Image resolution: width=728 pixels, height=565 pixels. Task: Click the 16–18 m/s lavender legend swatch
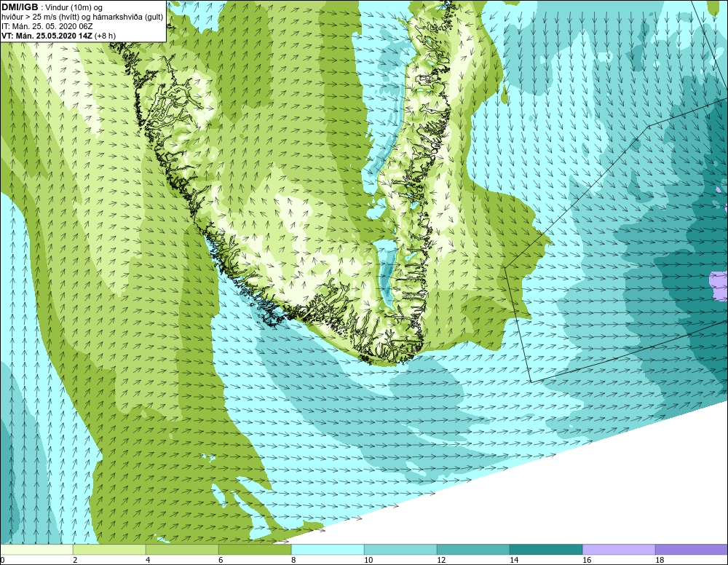(619, 550)
